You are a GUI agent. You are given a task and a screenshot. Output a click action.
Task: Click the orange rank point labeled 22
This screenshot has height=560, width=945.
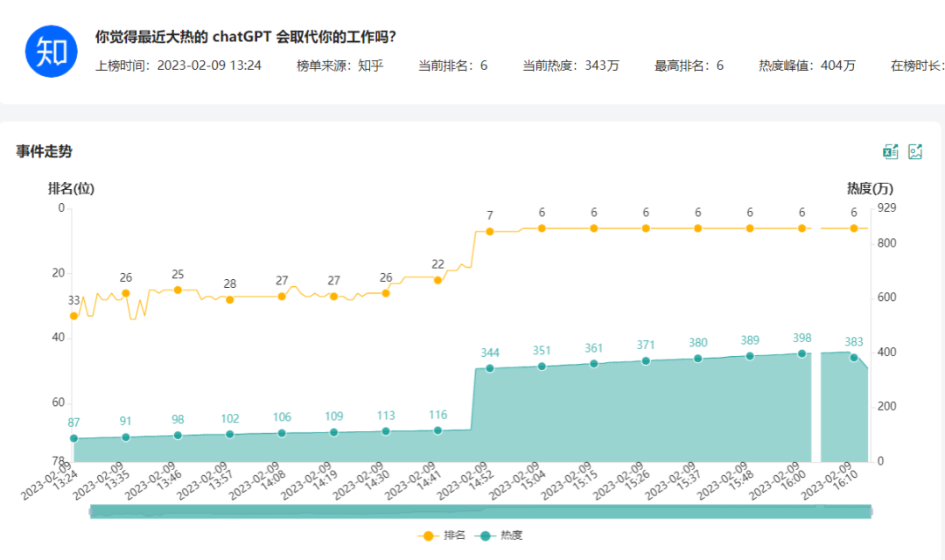[x=437, y=280]
